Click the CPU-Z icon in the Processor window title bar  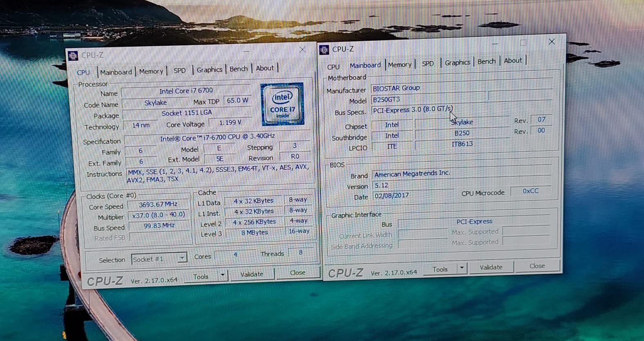[x=73, y=56]
